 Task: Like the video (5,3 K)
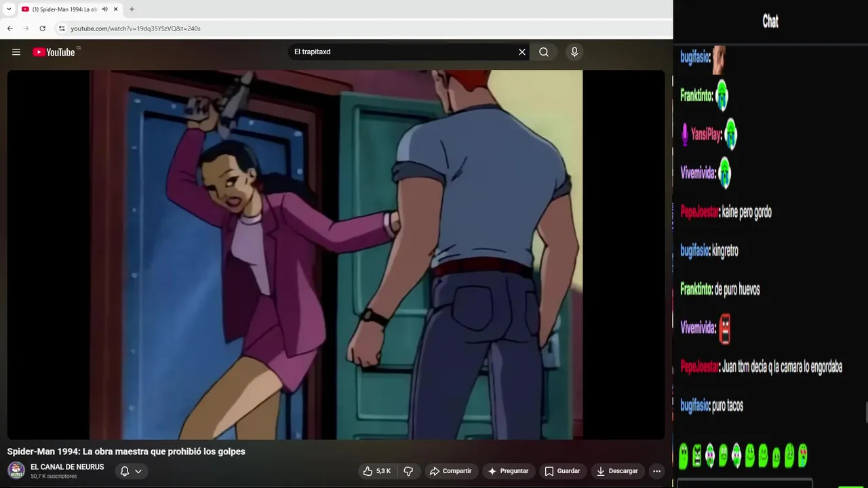pos(376,471)
